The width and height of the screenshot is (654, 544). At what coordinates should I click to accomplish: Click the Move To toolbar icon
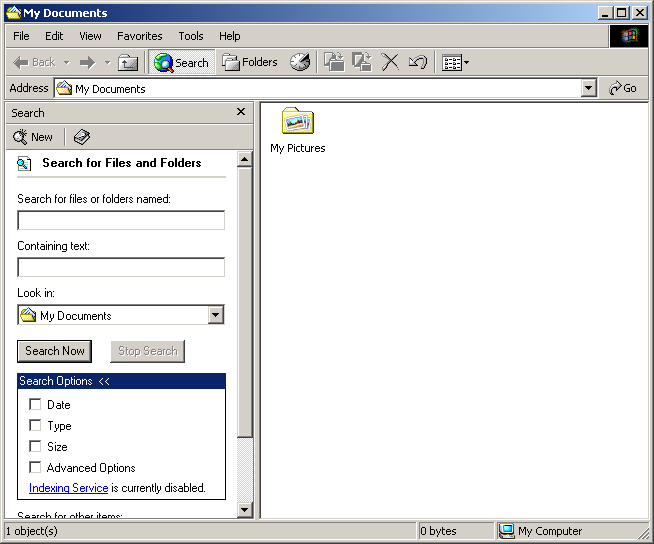tap(335, 62)
